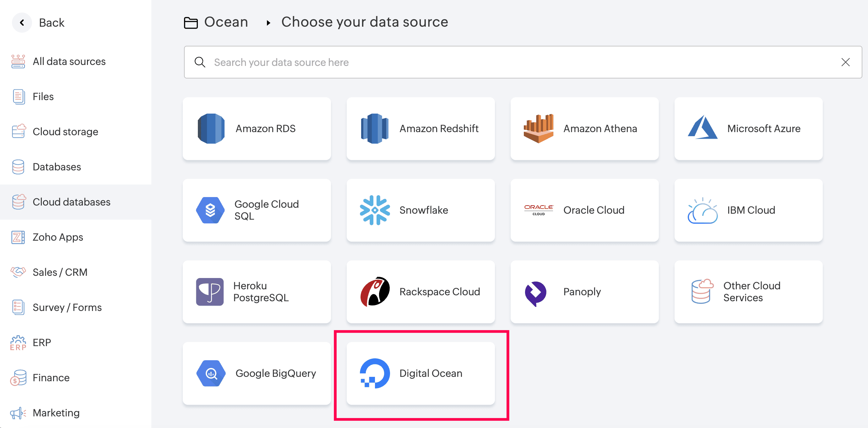Click the IBM Cloud logo
The image size is (868, 428).
(x=703, y=211)
